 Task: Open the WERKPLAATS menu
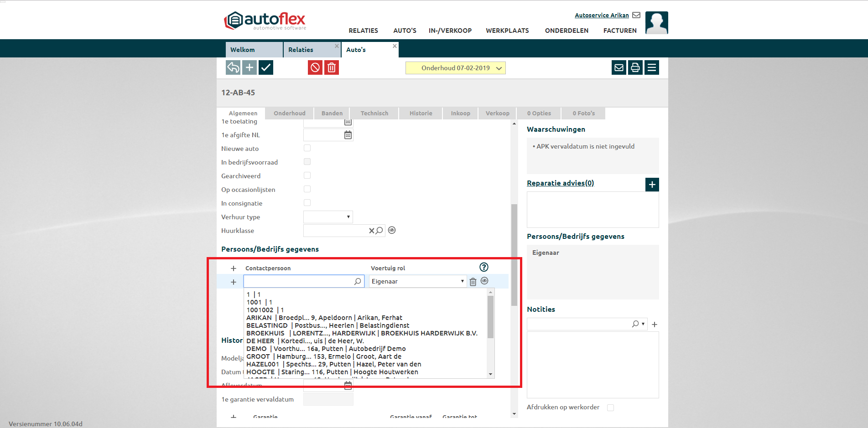(507, 31)
